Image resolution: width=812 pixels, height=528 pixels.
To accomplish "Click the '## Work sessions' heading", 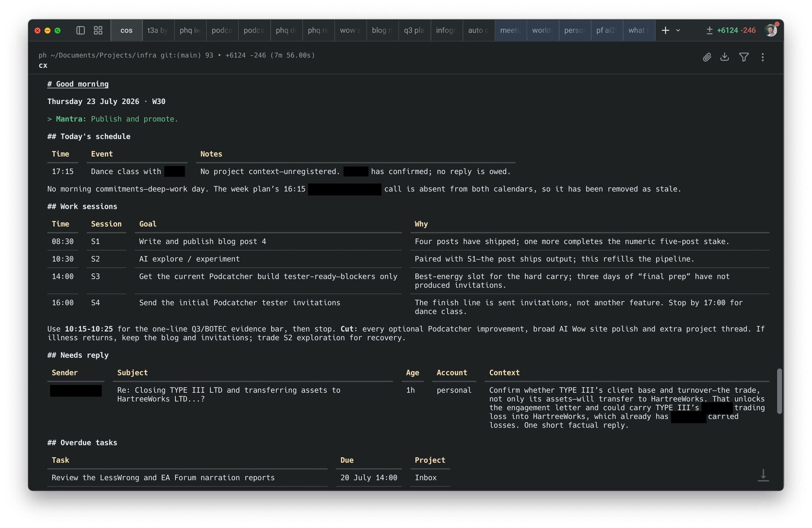I will [x=82, y=207].
